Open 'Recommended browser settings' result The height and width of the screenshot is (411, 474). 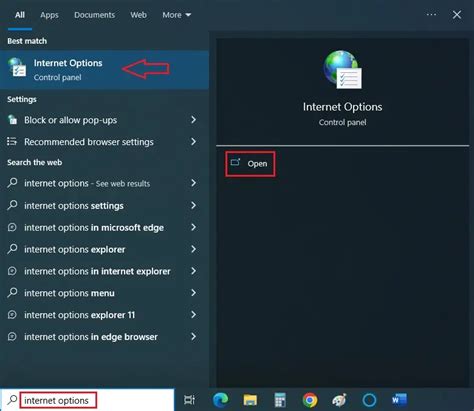(x=104, y=142)
